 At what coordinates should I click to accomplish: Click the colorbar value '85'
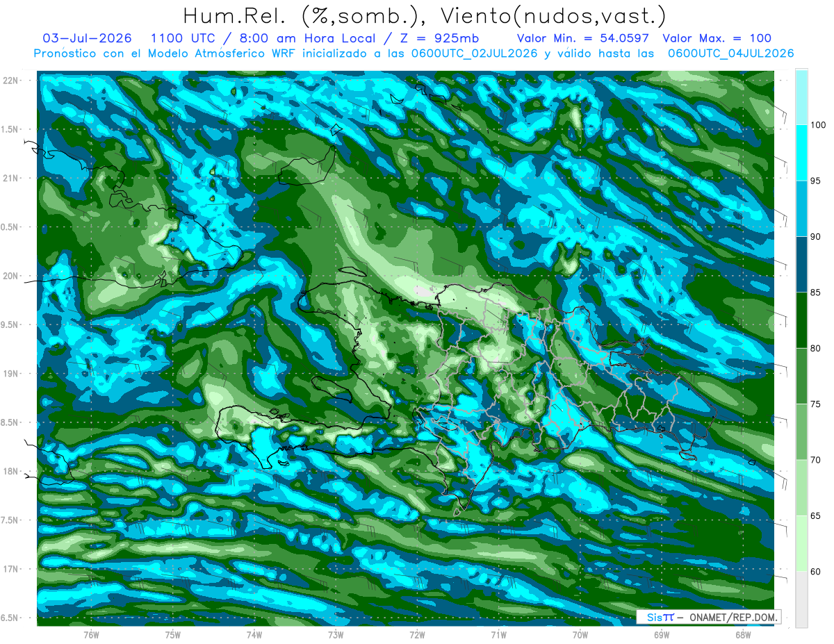click(817, 292)
